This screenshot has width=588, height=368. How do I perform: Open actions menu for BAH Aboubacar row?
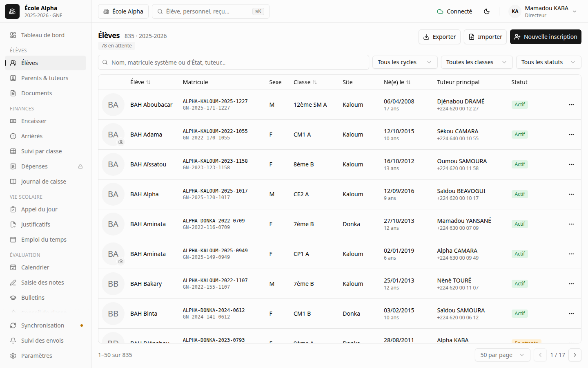click(x=571, y=105)
